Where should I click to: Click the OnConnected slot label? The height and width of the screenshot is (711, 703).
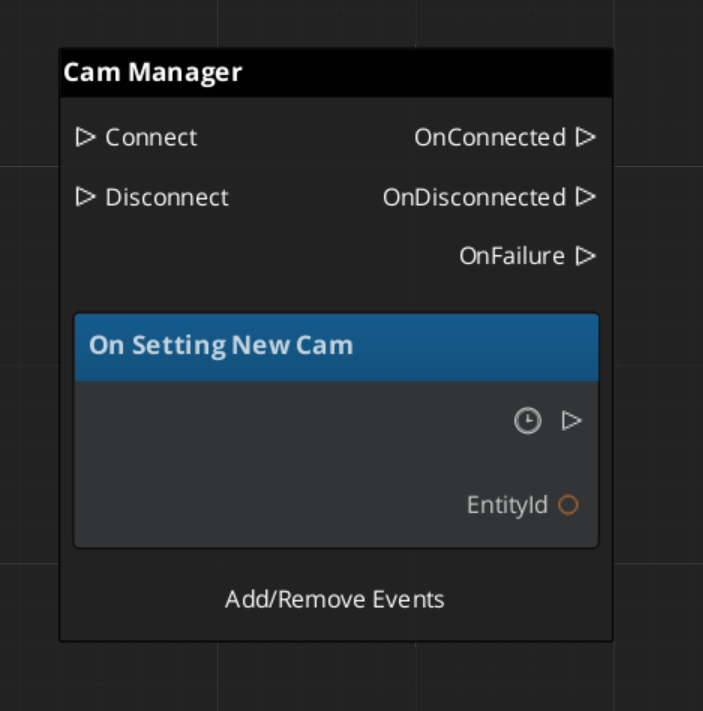[490, 137]
